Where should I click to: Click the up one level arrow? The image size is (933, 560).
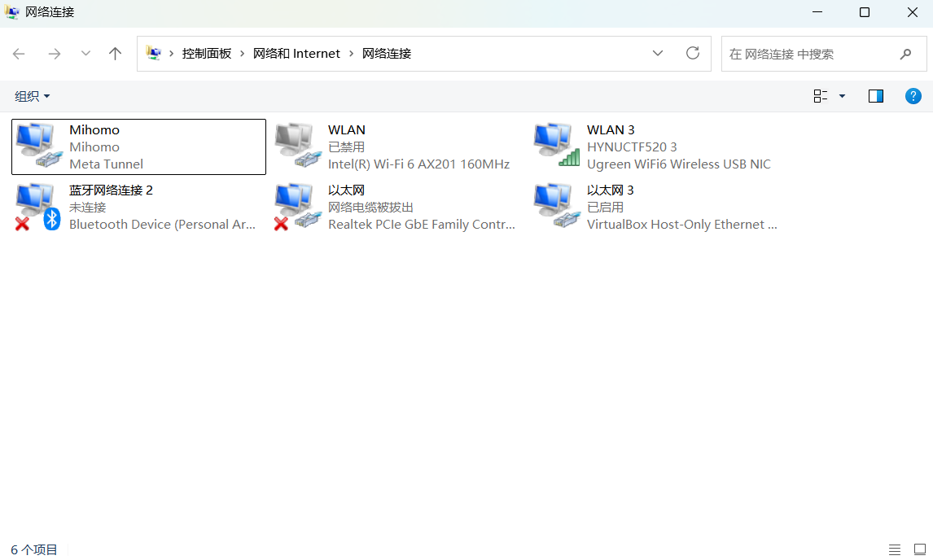[115, 54]
